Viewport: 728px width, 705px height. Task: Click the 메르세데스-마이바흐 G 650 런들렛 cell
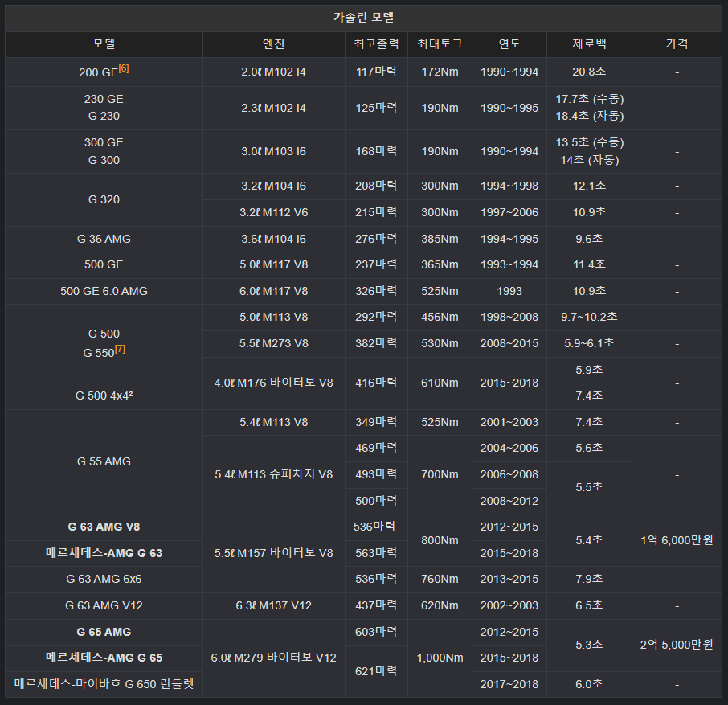pos(104,684)
